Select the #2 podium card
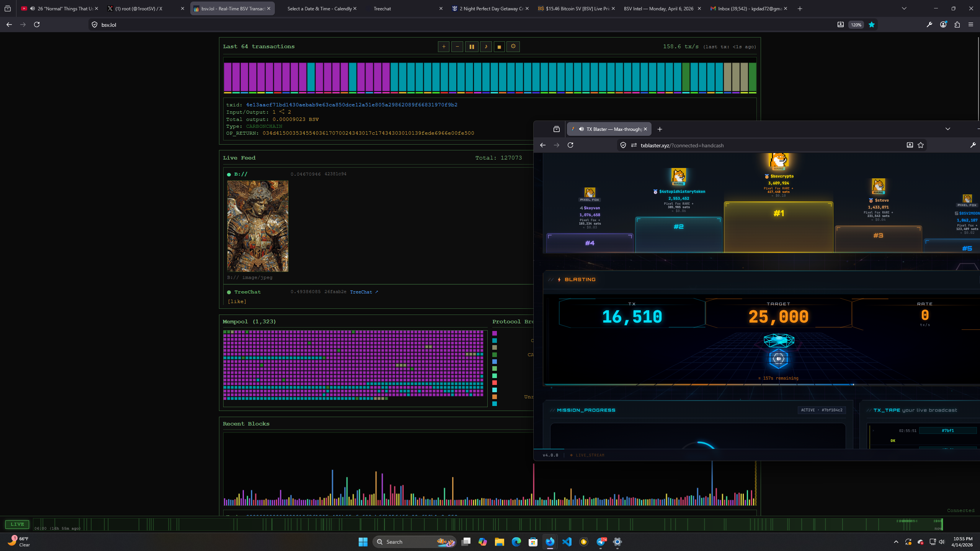 [x=679, y=235]
